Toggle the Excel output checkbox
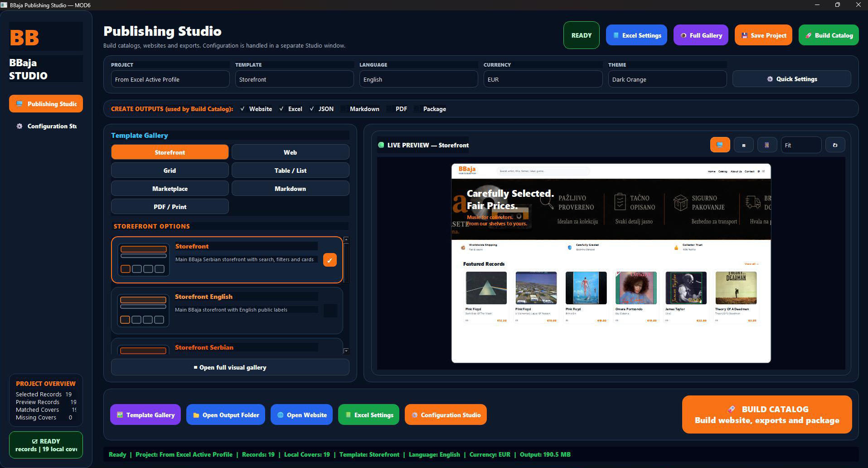This screenshot has height=468, width=868. coord(281,109)
